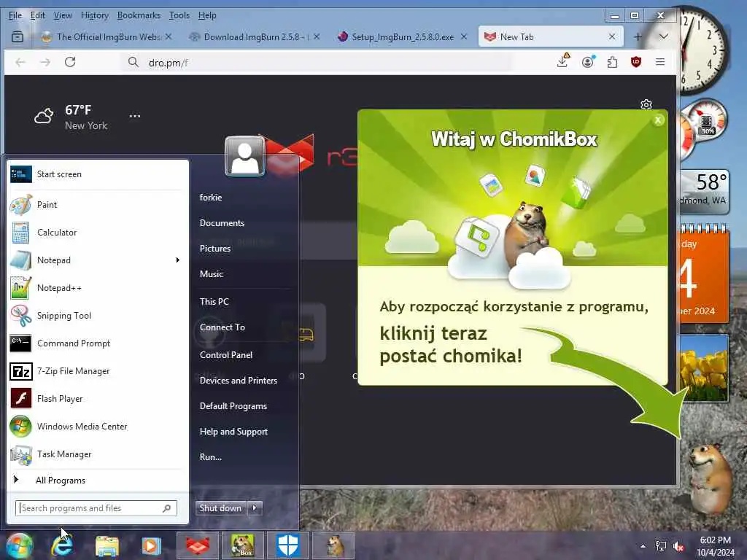Viewport: 747px width, 560px height.
Task: Click the Shut down button
Action: point(221,508)
